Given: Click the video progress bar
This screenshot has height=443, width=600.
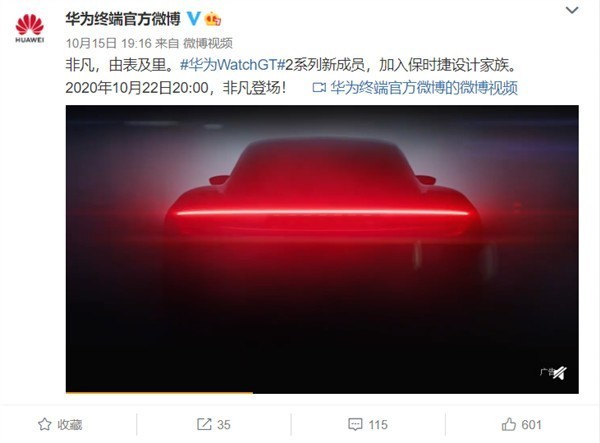Looking at the screenshot, I should click(322, 392).
